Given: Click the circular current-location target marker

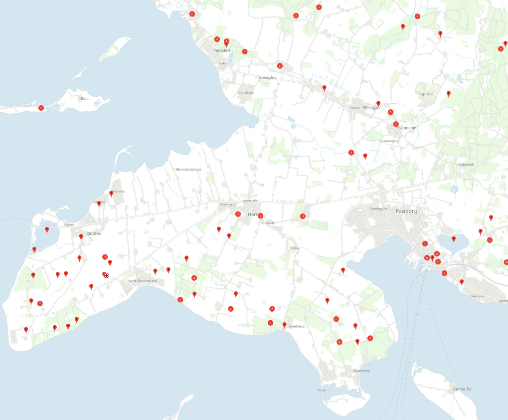Looking at the screenshot, I should 107,275.
